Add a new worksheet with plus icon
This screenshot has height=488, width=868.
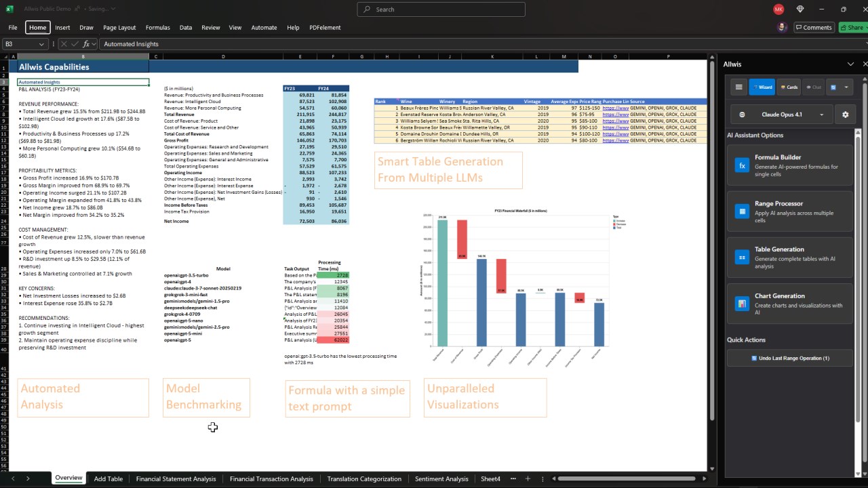click(528, 479)
